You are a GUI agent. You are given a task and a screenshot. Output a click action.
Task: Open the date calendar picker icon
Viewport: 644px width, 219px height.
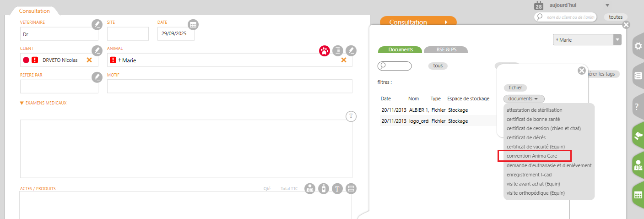click(193, 25)
